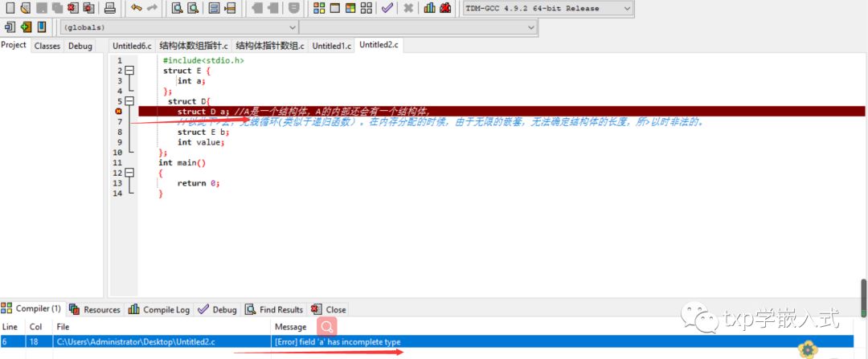Switch to the Classes sidebar tab
Viewport: 868px width, 359px height.
[x=47, y=47]
